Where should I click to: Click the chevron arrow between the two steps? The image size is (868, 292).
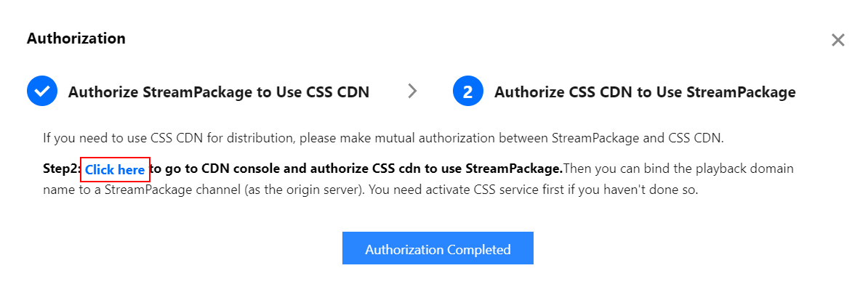coord(412,91)
